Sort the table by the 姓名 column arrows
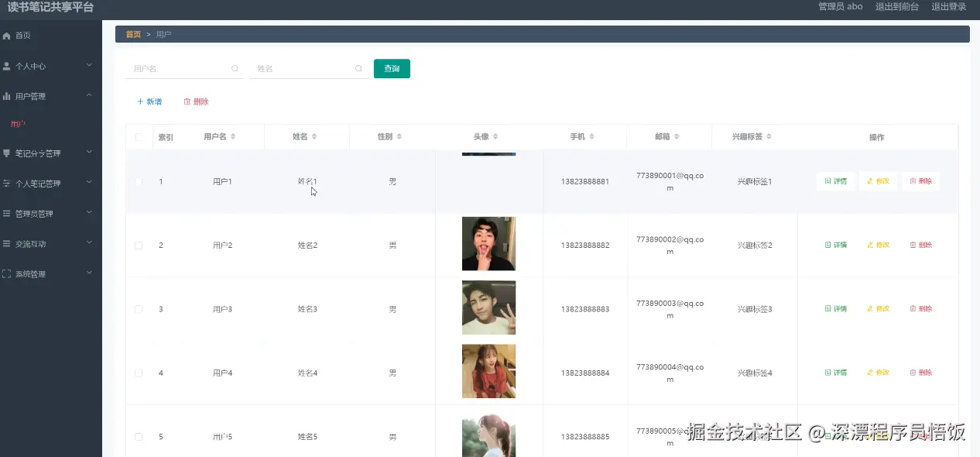 (314, 136)
